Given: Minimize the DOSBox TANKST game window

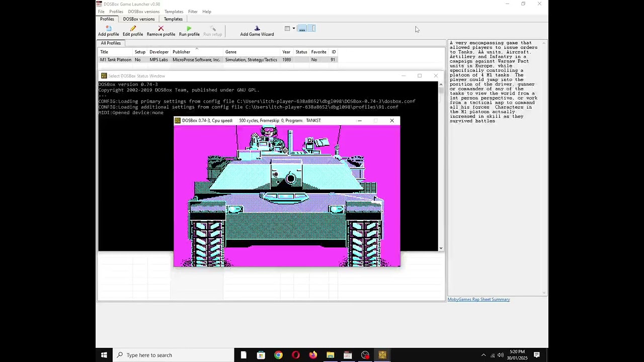Looking at the screenshot, I should (x=359, y=121).
